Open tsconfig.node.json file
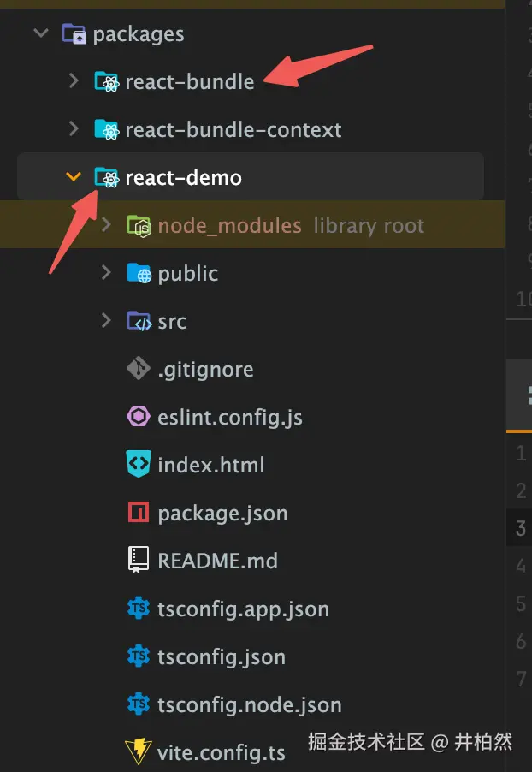 click(249, 705)
